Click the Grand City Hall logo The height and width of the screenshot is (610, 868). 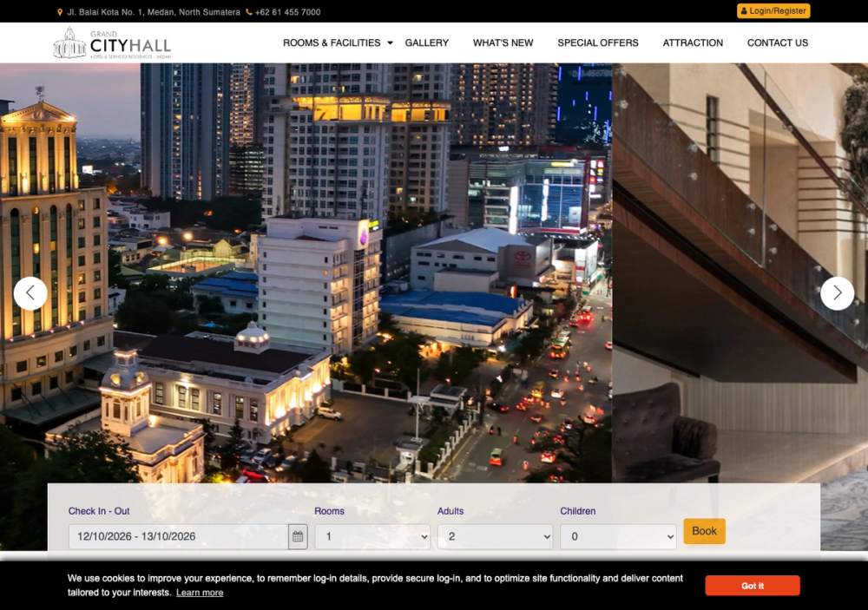pos(112,43)
